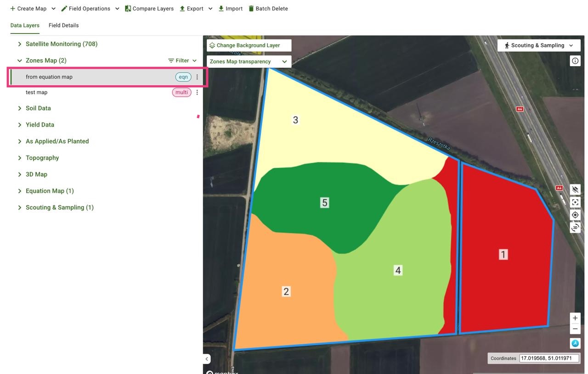
Task: Click the center-on-field focus icon
Action: pyautogui.click(x=575, y=202)
